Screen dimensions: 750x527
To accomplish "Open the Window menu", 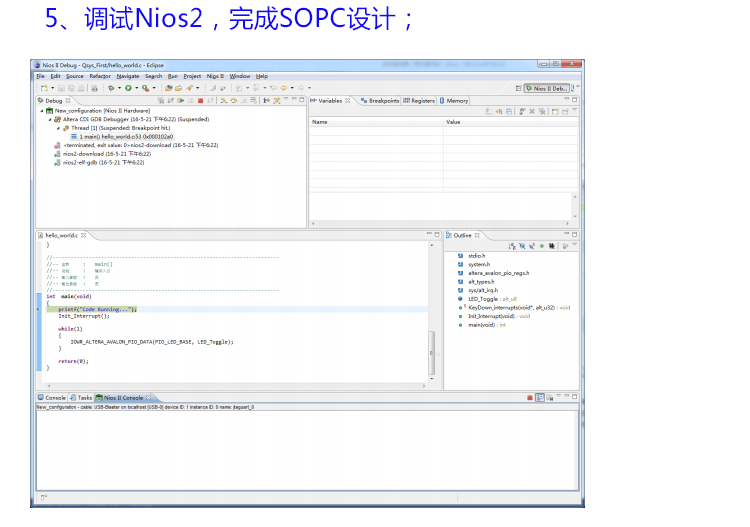I will tap(240, 76).
